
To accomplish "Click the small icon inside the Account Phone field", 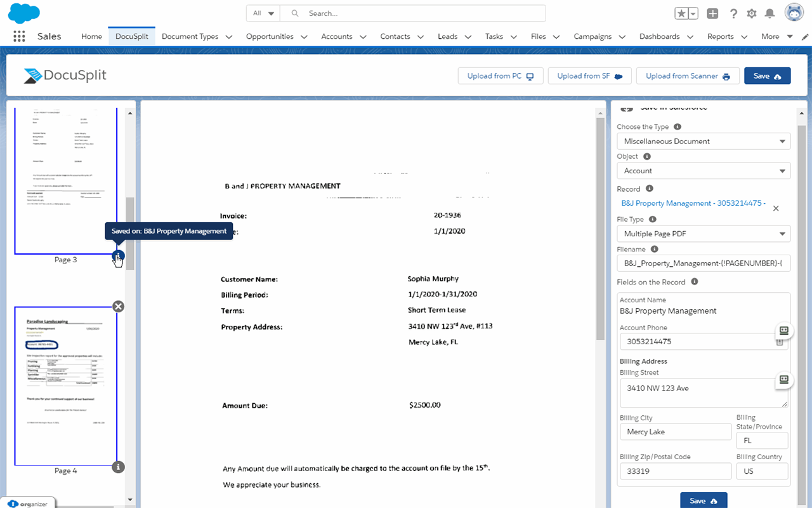I will click(780, 342).
